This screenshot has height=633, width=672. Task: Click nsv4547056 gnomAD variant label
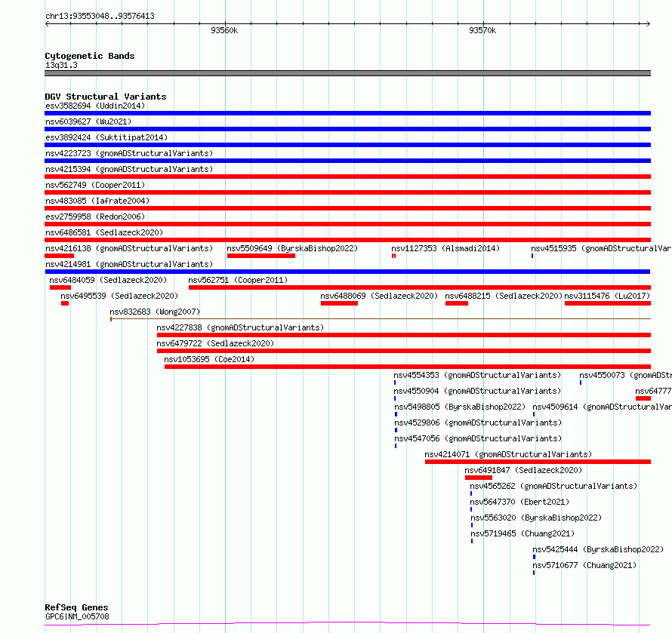click(478, 438)
